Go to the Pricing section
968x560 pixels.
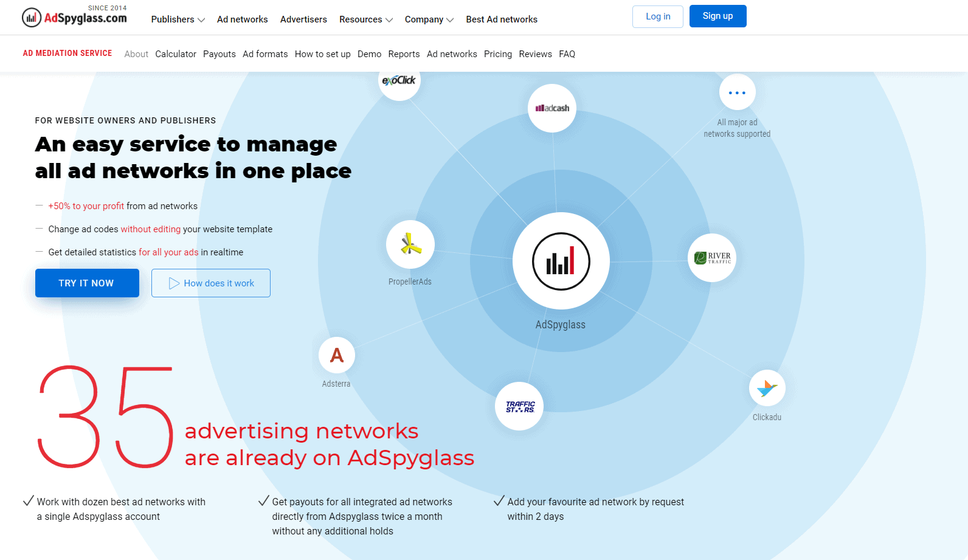[498, 54]
